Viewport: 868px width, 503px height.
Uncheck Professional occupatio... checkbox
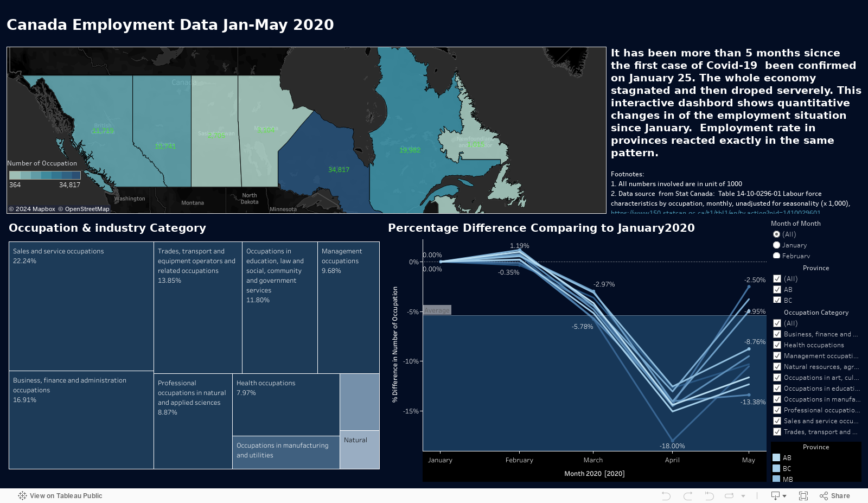[x=777, y=410]
